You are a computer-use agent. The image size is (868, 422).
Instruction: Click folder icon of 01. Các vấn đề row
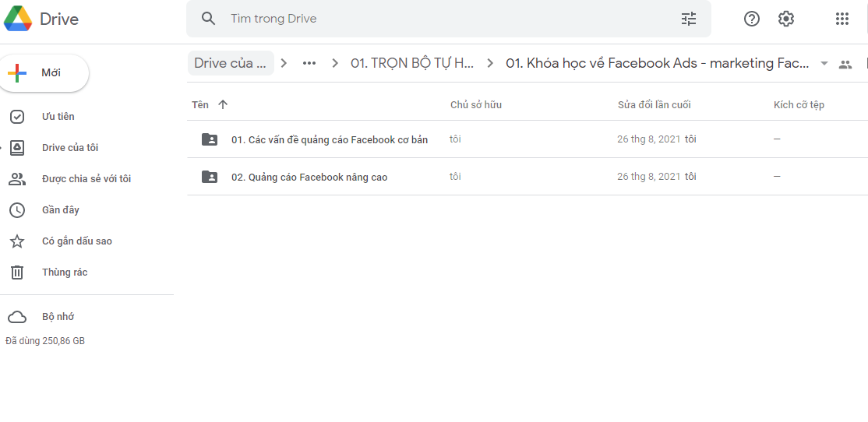[x=210, y=139]
